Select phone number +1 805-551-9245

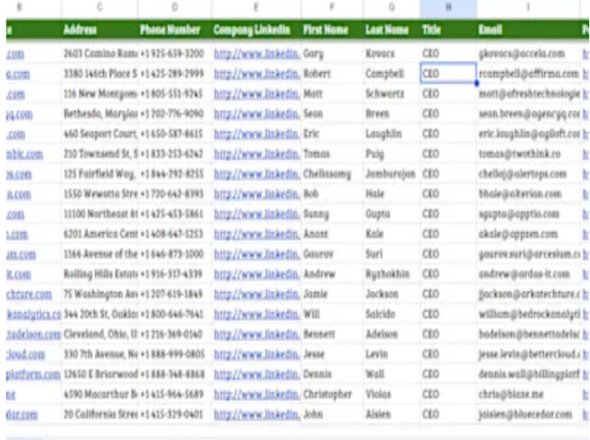click(172, 94)
